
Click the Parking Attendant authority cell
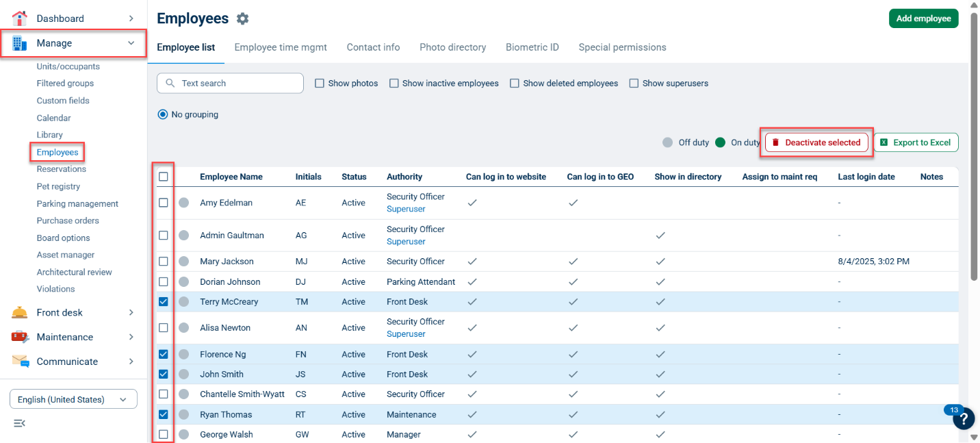pyautogui.click(x=421, y=281)
